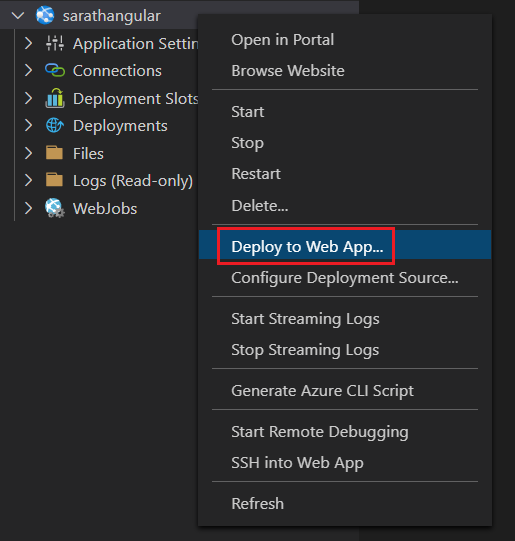Image resolution: width=515 pixels, height=541 pixels.
Task: Expand the Deployments node
Action: 29,126
